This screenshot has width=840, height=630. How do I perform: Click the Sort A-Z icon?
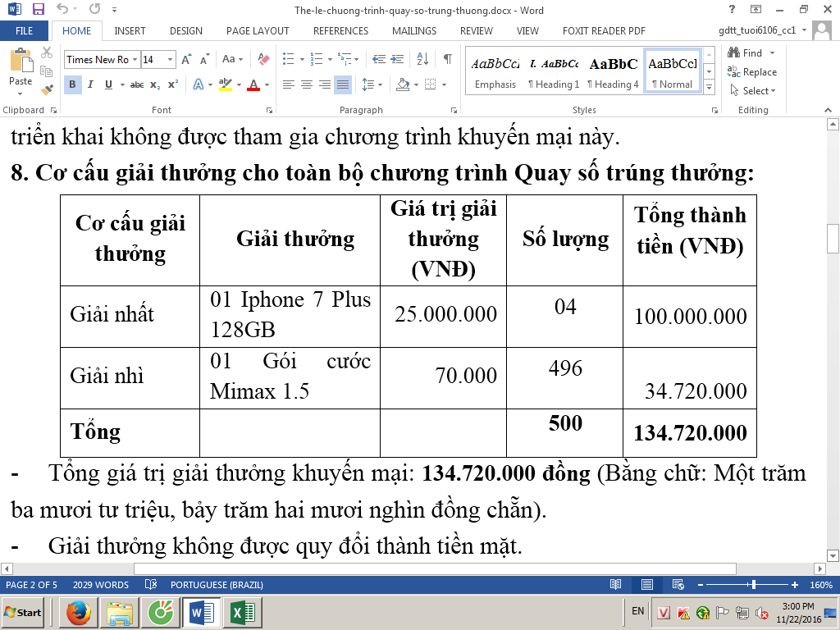tap(422, 59)
